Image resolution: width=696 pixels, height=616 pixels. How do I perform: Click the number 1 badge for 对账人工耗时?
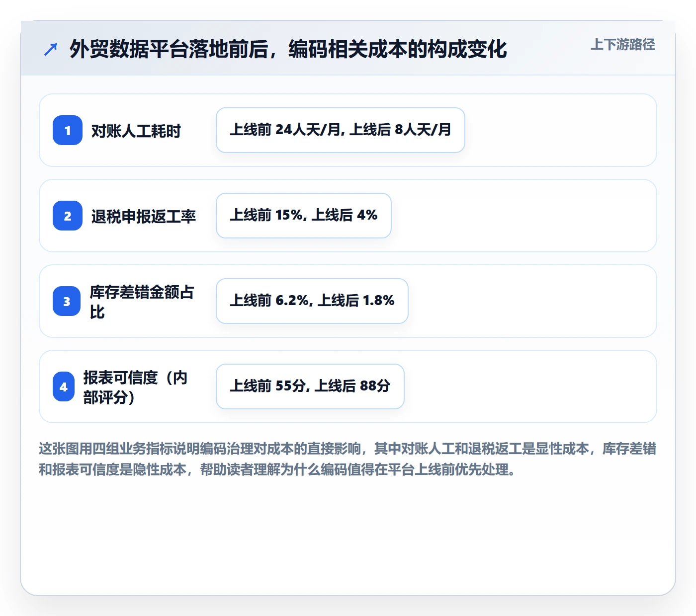[68, 130]
